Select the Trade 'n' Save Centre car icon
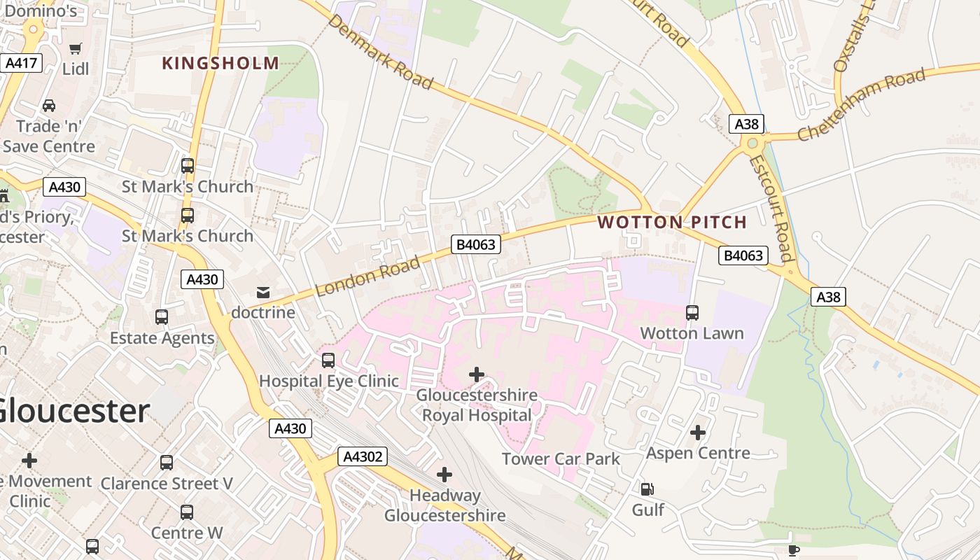Screen dimensions: 980x560 pos(49,106)
